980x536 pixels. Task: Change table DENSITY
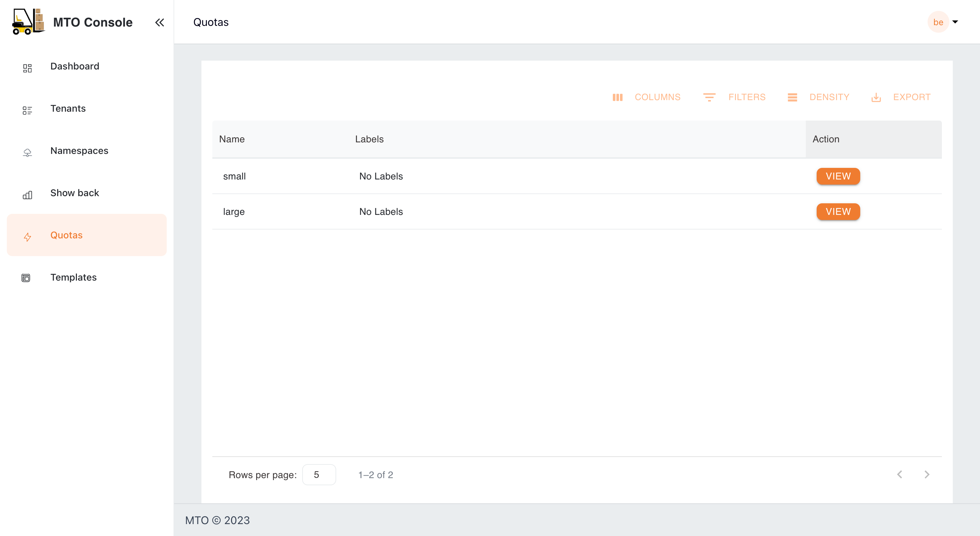818,97
